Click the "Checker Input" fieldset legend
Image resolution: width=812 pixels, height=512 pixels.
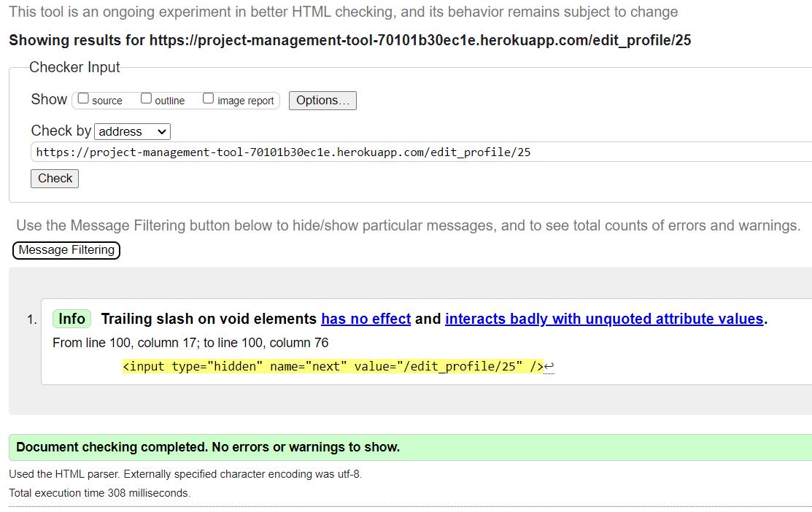(x=74, y=67)
